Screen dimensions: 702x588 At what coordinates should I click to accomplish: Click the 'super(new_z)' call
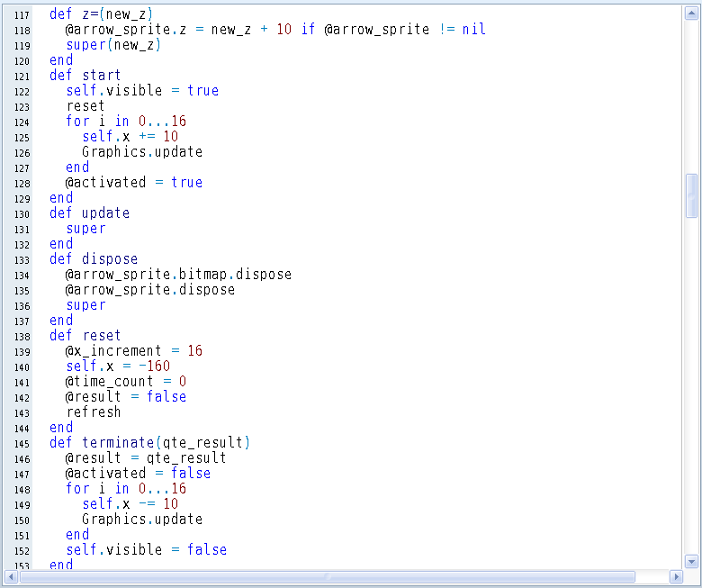[113, 45]
